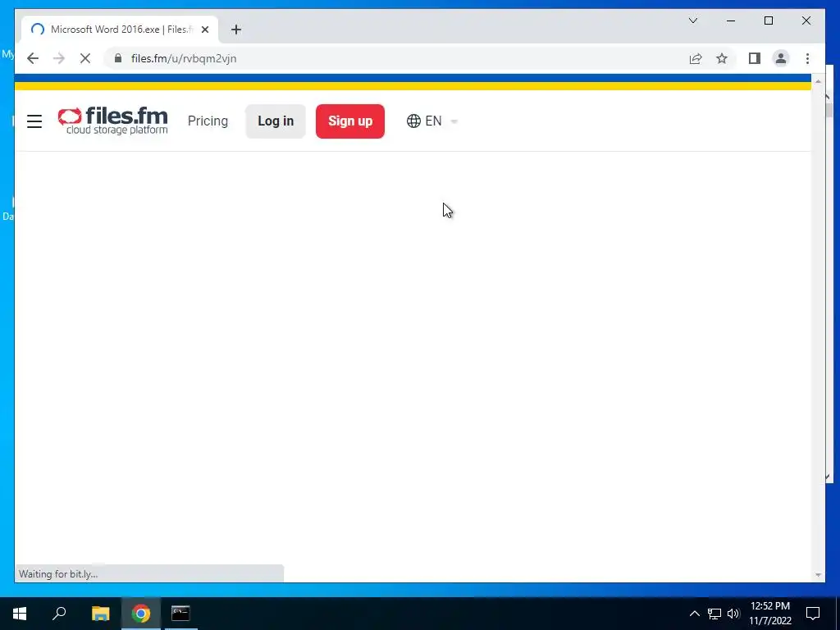Select the Microsoft Word 2016.exe tab
The height and width of the screenshot is (630, 840).
click(120, 30)
